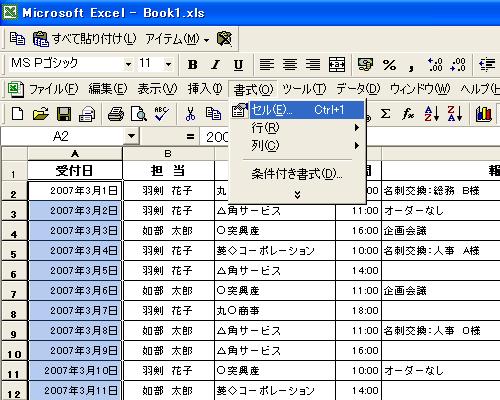
Task: Select column B header
Action: coord(168,154)
